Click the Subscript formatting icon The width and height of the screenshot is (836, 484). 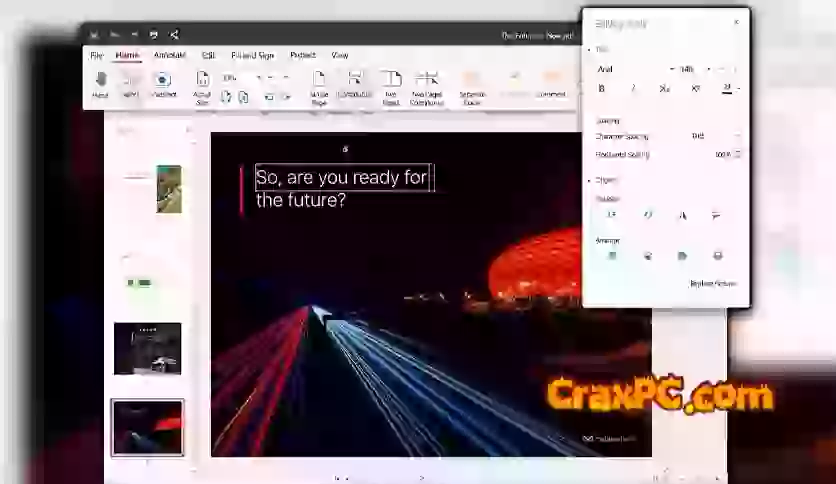coord(664,89)
